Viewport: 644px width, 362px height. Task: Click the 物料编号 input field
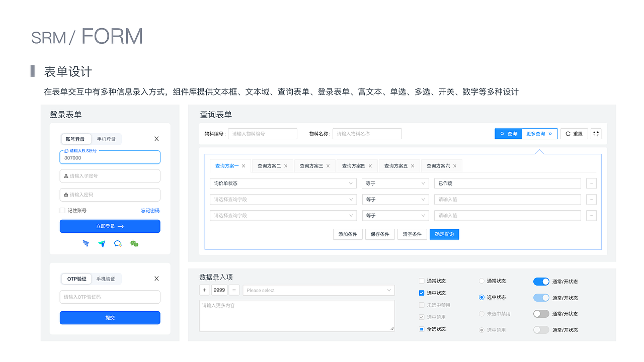click(262, 133)
